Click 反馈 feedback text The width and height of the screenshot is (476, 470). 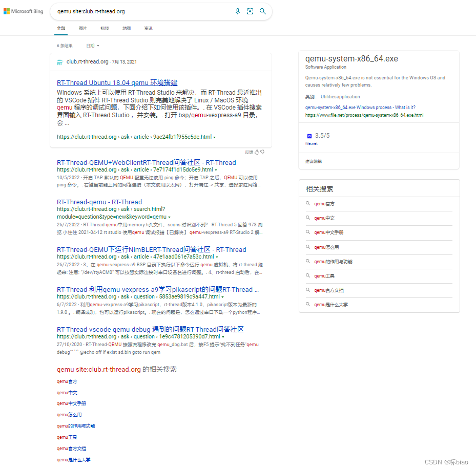tap(249, 153)
